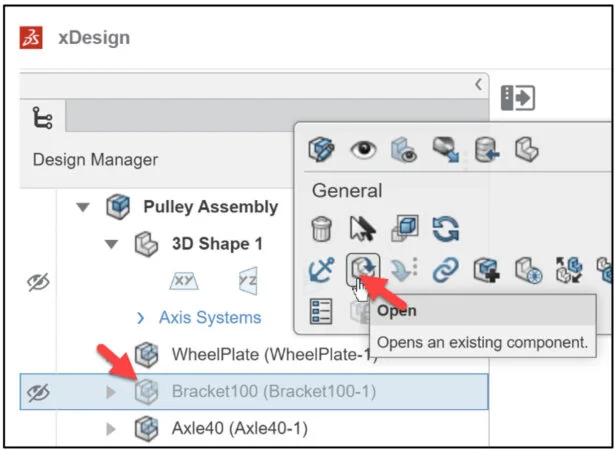Select the Design Manager tree tab
Image resolution: width=615 pixels, height=450 pixels.
coord(44,118)
